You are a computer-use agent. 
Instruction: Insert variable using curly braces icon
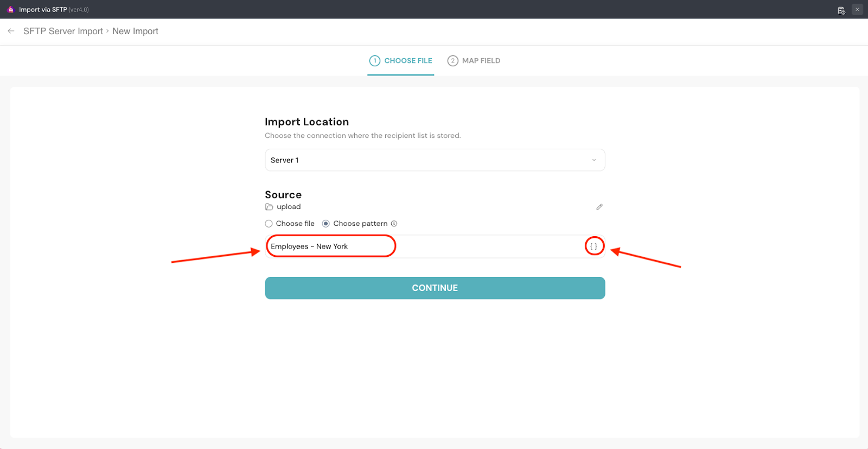pyautogui.click(x=594, y=246)
